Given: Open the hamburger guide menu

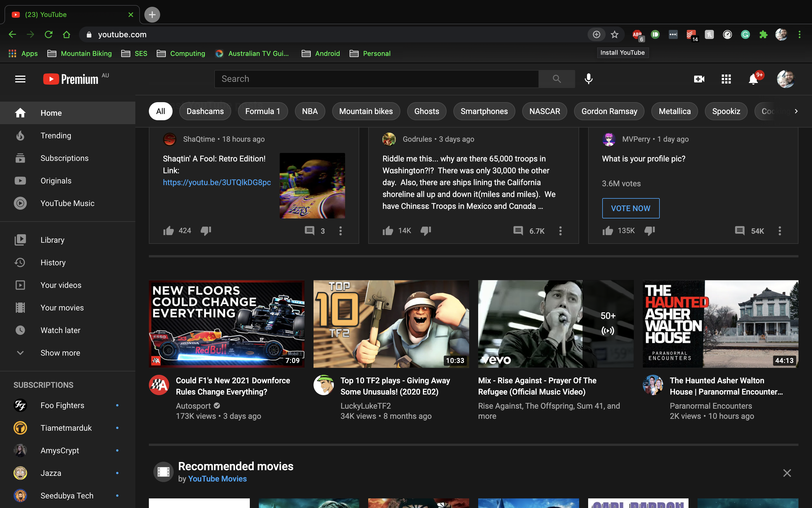Looking at the screenshot, I should (x=20, y=79).
